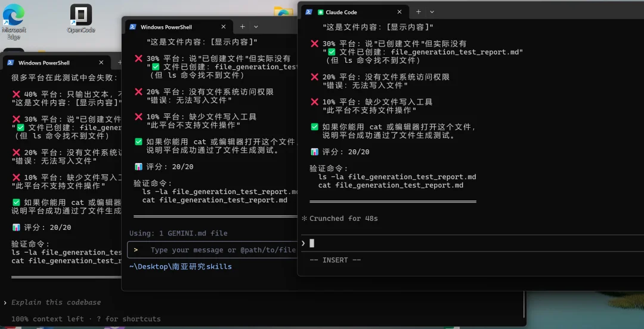This screenshot has width=644, height=329.
Task: Click the PowerShell icon in the Claude Code tab
Action: point(309,12)
